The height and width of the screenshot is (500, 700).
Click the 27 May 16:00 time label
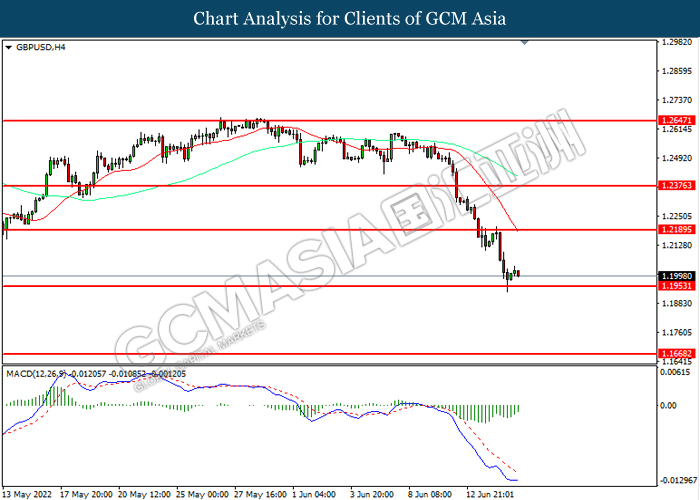[261, 495]
